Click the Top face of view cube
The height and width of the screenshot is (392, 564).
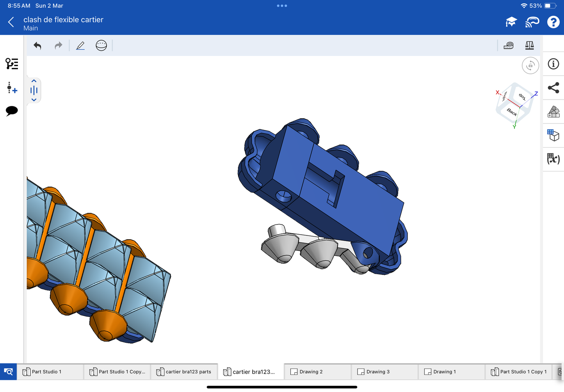[x=522, y=96]
